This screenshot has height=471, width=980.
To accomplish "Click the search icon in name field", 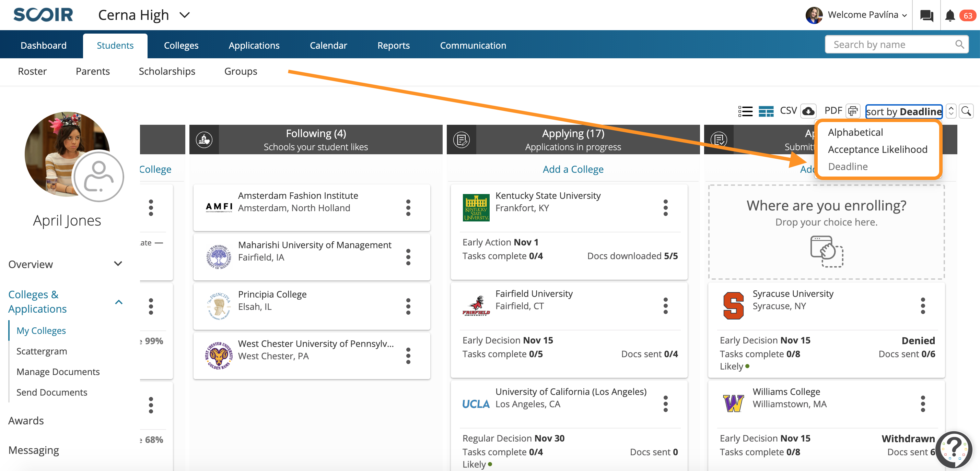I will [x=959, y=45].
